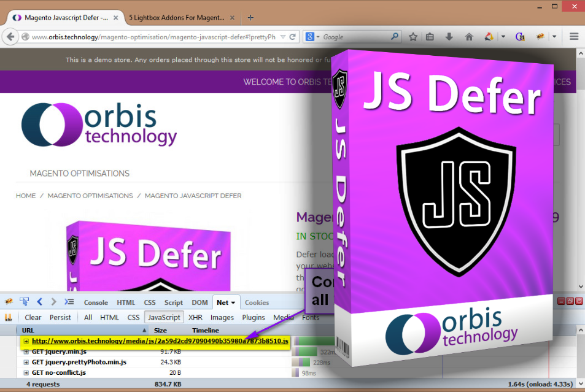The image size is (585, 392).
Task: Expand the jquery.prettyPhoto.min.js request row
Action: point(26,362)
